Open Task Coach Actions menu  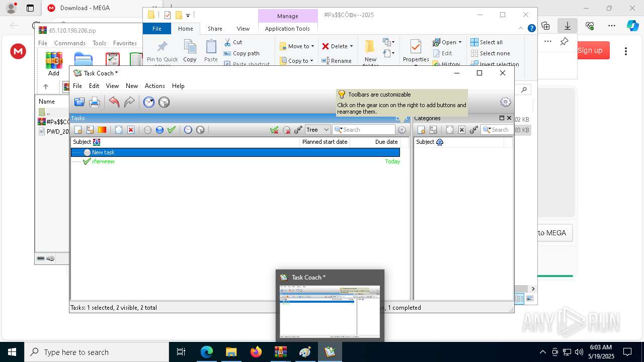tap(155, 86)
